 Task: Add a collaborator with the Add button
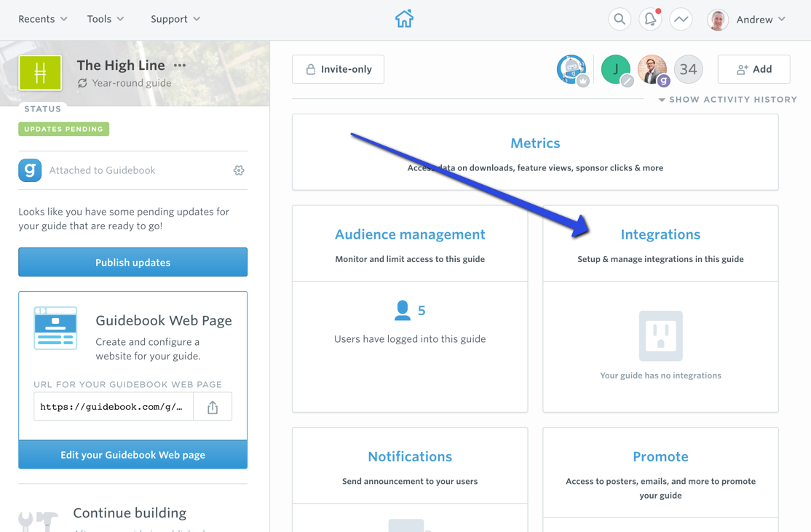coord(753,69)
